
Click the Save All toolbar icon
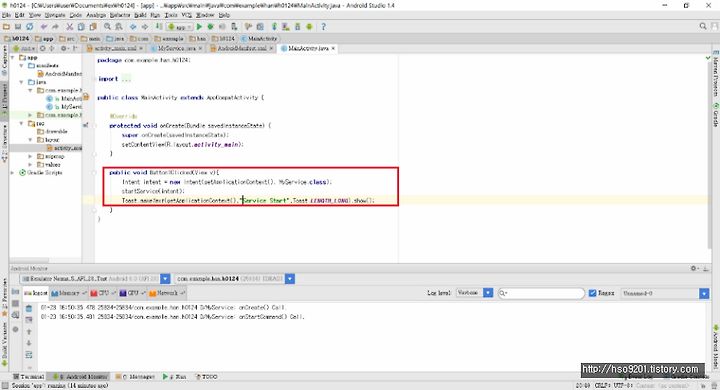pos(18,27)
